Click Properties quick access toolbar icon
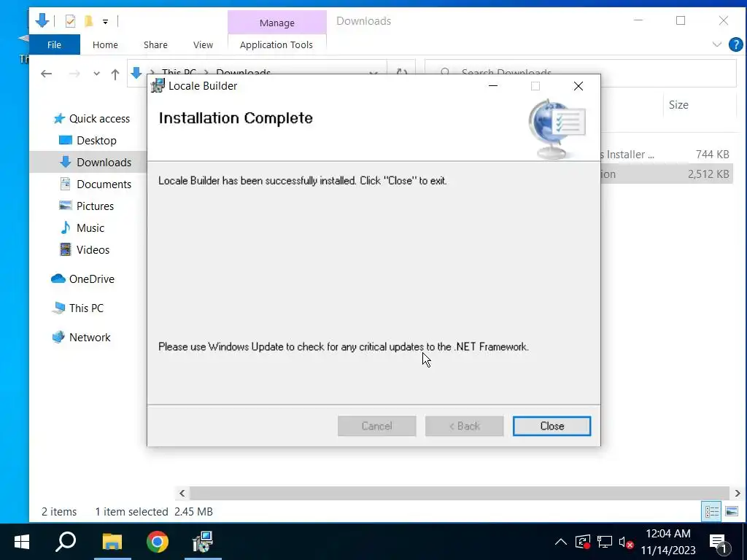747x560 pixels. click(71, 21)
